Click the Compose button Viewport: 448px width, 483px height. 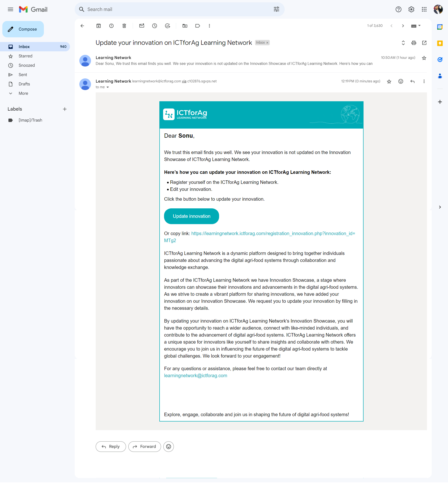point(23,29)
